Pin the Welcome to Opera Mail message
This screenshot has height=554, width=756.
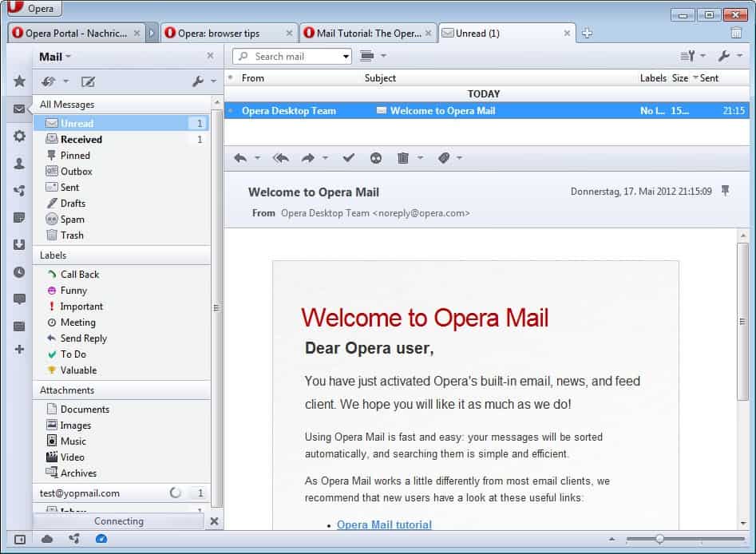(725, 191)
